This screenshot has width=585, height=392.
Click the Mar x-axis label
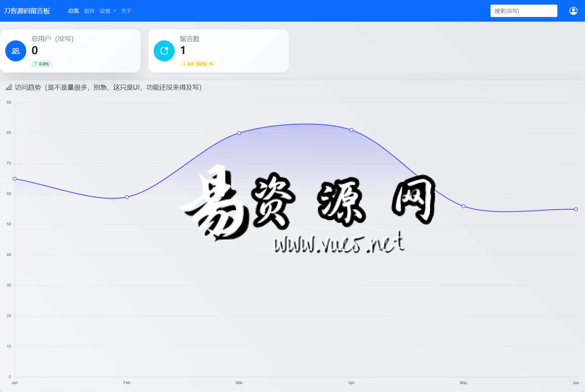coord(239,382)
